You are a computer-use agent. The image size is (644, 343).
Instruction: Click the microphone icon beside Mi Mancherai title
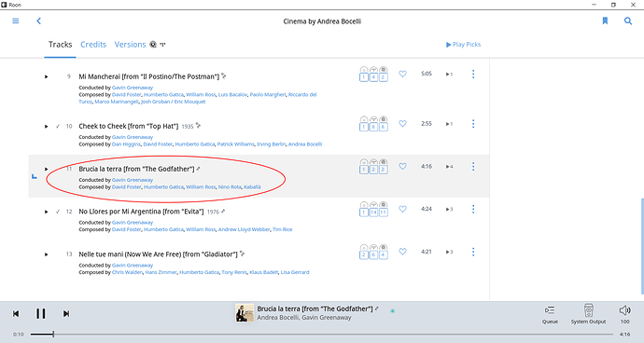pos(224,75)
